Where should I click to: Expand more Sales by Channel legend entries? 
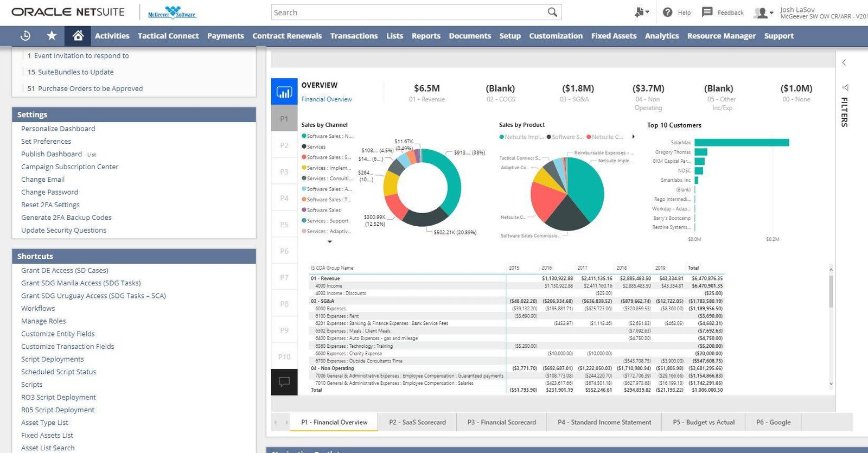click(329, 242)
